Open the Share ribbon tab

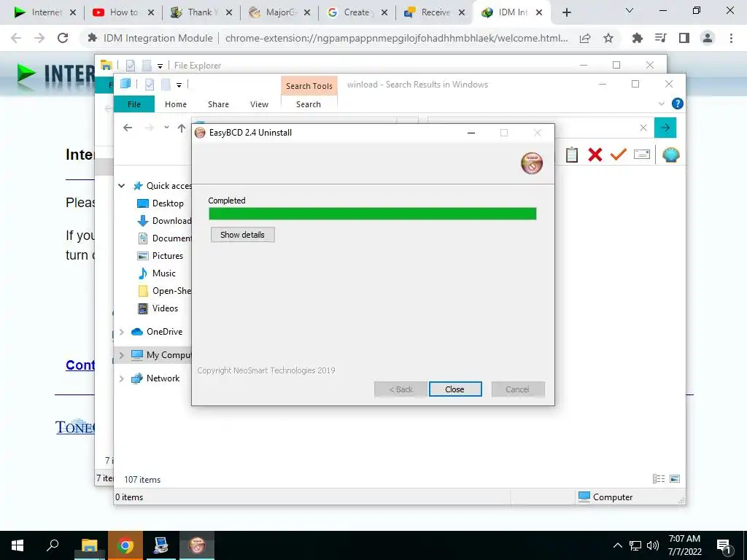click(218, 104)
